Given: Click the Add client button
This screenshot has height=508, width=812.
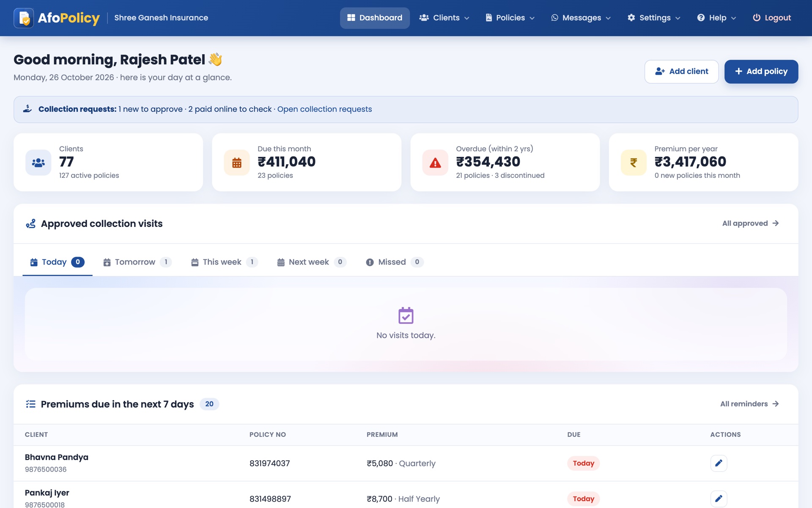Looking at the screenshot, I should [681, 72].
